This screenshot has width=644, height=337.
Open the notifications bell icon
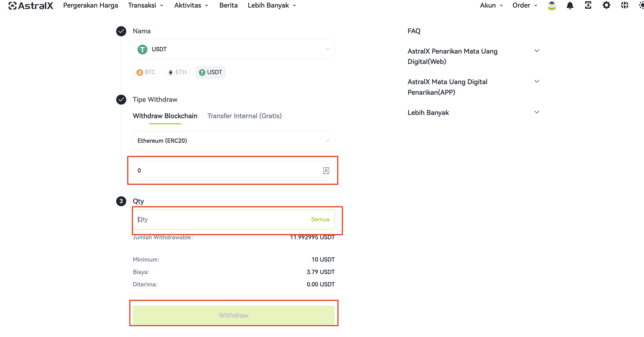pyautogui.click(x=570, y=5)
